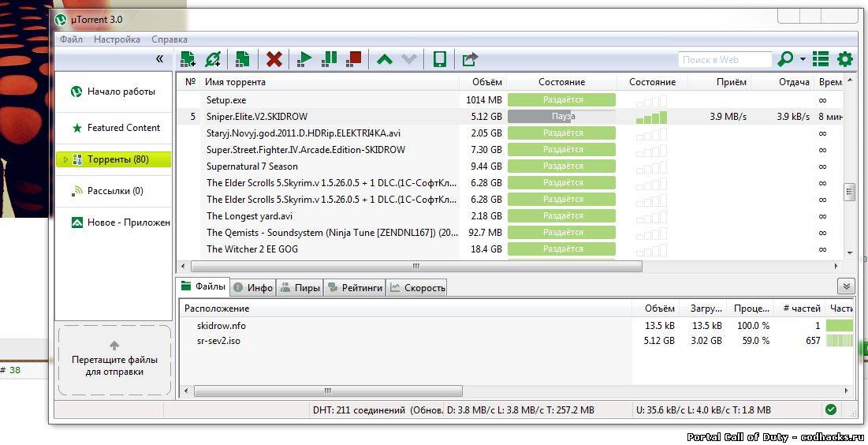Expand the Торренты (80) tree node
Viewport: 868px width, 445px height.
click(x=65, y=159)
